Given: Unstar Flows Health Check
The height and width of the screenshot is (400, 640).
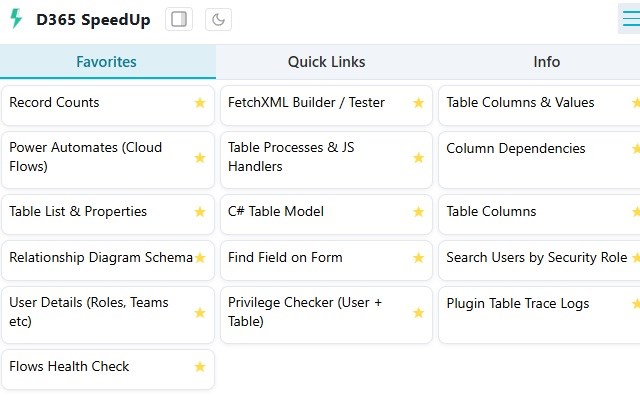Looking at the screenshot, I should click(200, 367).
